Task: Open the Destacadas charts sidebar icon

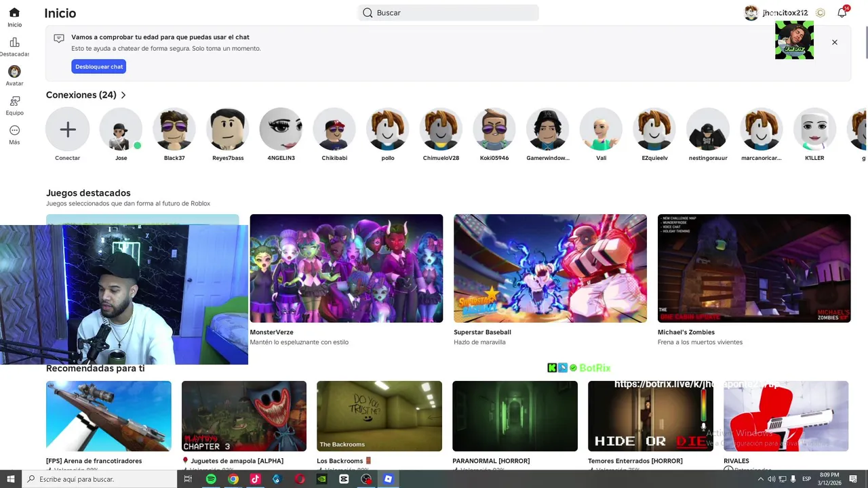Action: [14, 42]
